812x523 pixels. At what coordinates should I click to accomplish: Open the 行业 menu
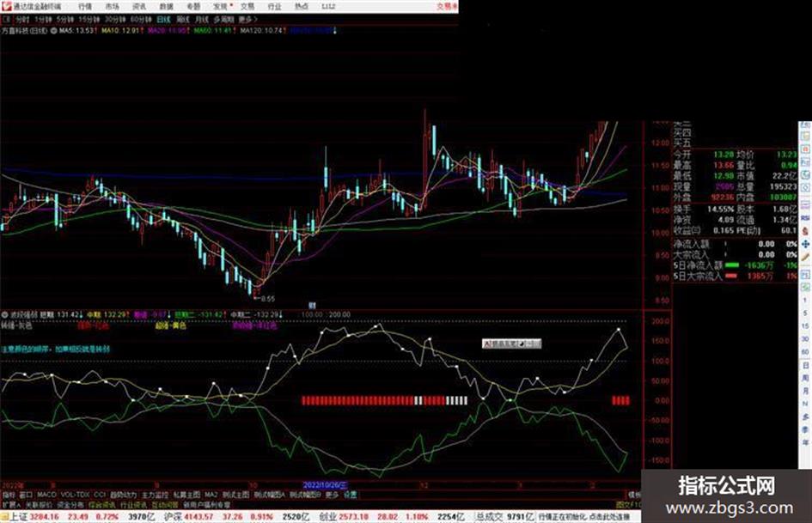click(x=274, y=7)
